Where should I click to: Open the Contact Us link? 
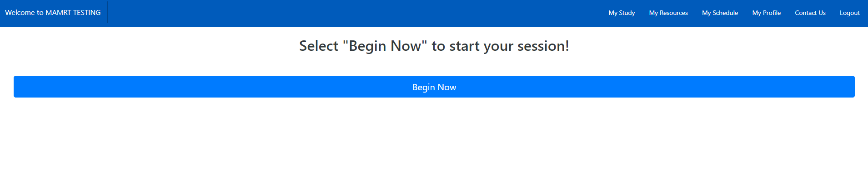pos(810,13)
